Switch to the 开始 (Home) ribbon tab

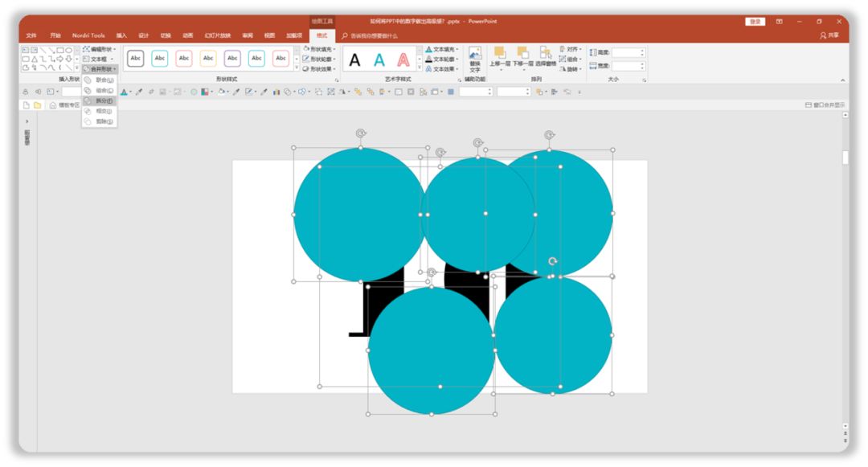tap(55, 35)
